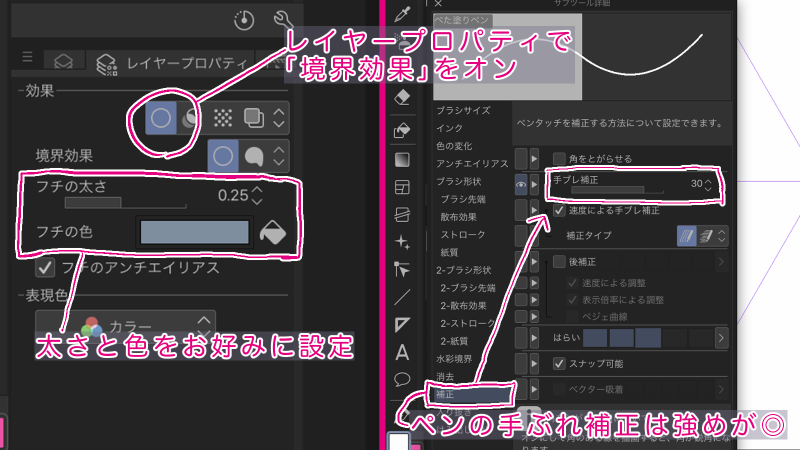Open インク category
Screen dimensions: 800x450
(449, 128)
